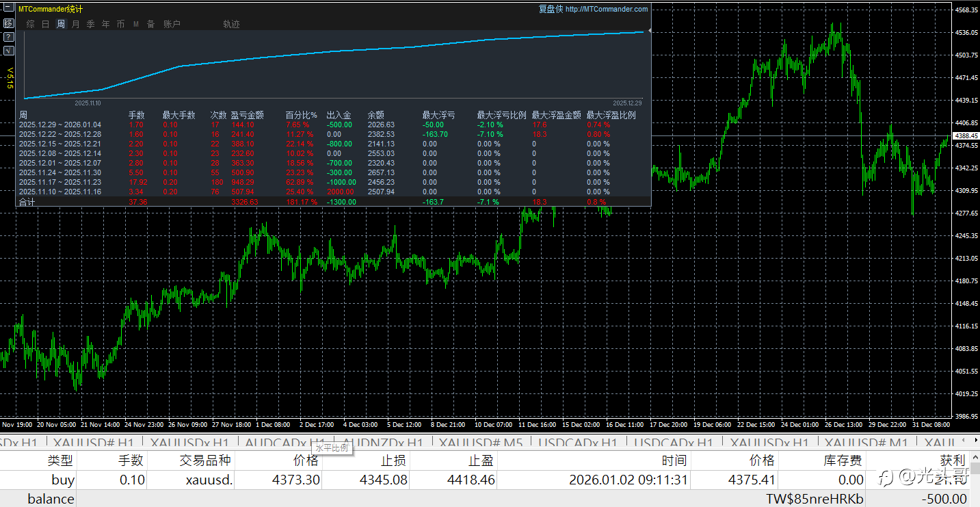Sort terminal orders by 时间 column
Viewport: 980px width, 507px height.
click(674, 460)
